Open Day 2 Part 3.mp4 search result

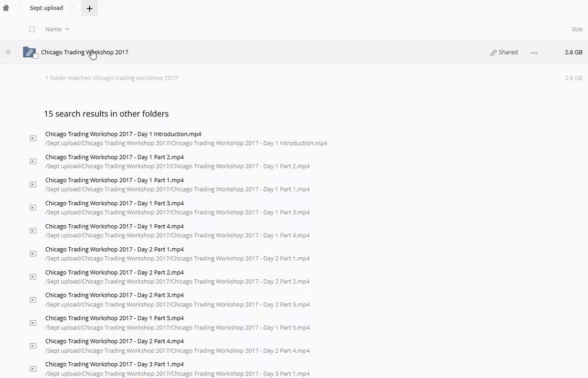click(114, 295)
